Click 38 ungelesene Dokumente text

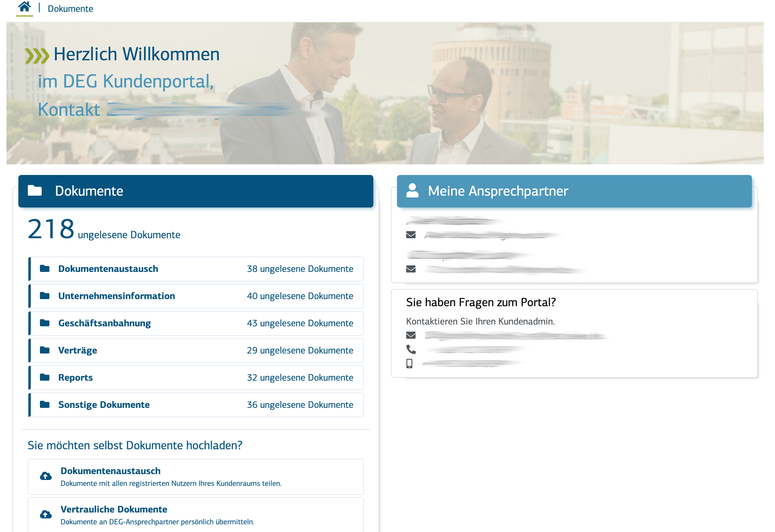point(300,269)
